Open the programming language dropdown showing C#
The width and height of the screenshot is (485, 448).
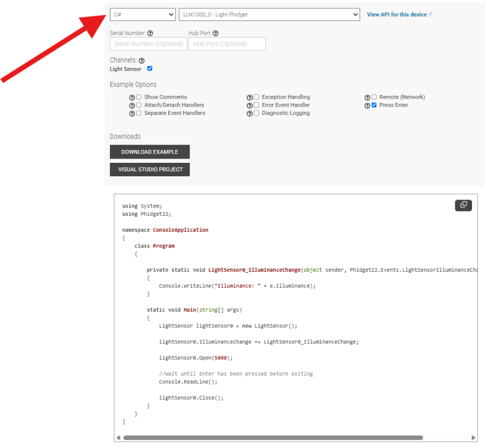click(x=143, y=15)
